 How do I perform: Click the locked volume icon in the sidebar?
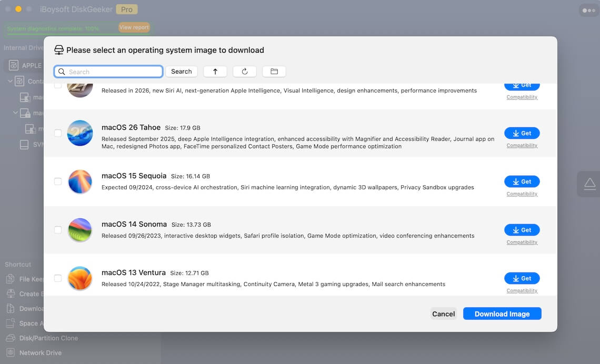pyautogui.click(x=25, y=113)
